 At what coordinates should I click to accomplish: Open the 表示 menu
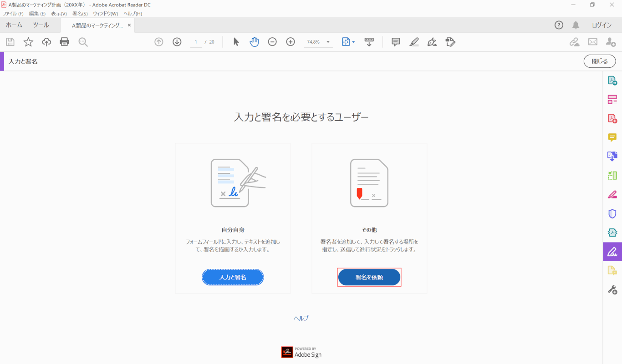(x=58, y=13)
